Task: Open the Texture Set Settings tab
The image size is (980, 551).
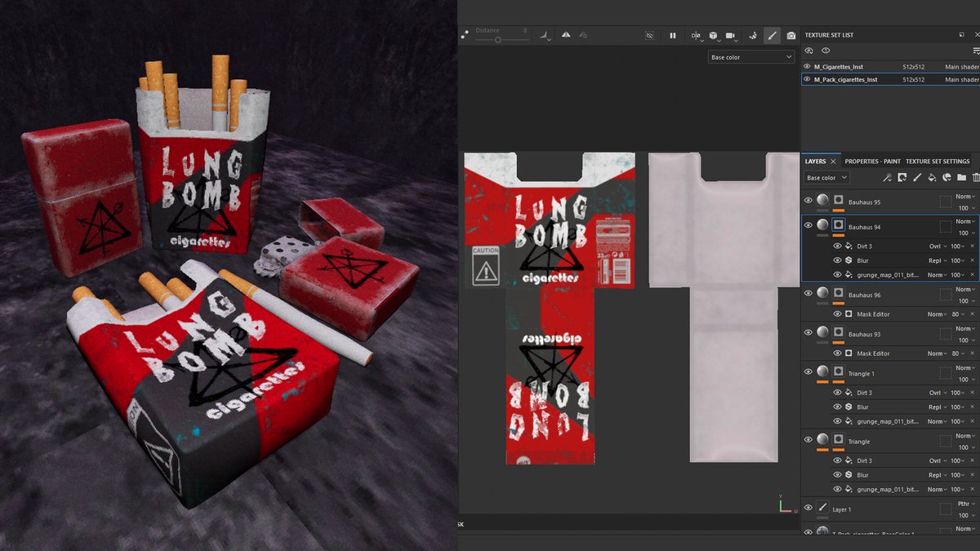Action: pyautogui.click(x=938, y=162)
